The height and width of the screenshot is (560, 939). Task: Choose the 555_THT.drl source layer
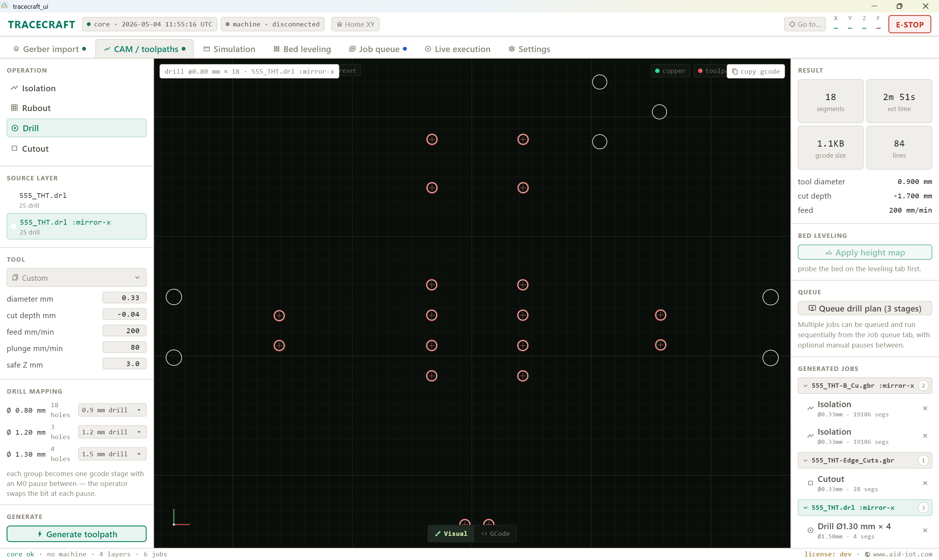[x=76, y=200]
